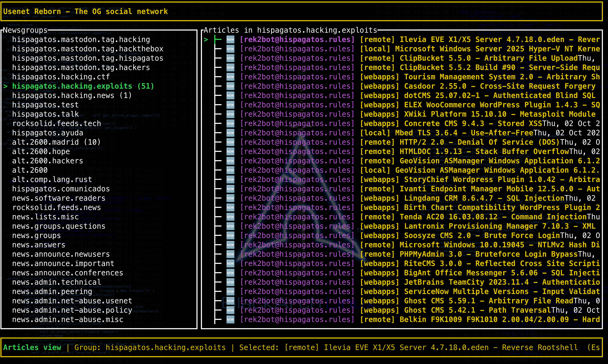
Task: Select alt.2600.madrid newsgroup
Action: [56, 142]
